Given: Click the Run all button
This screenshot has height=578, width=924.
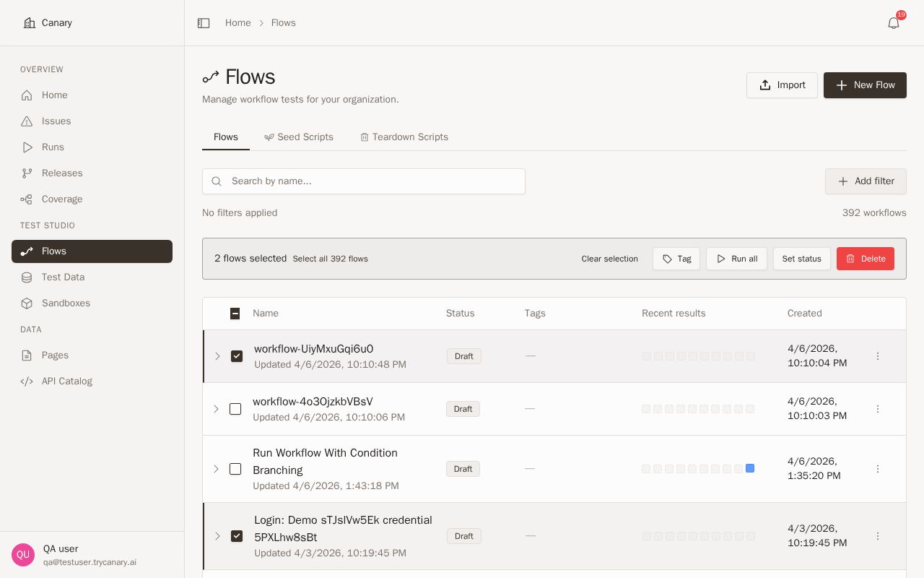Looking at the screenshot, I should [x=736, y=259].
